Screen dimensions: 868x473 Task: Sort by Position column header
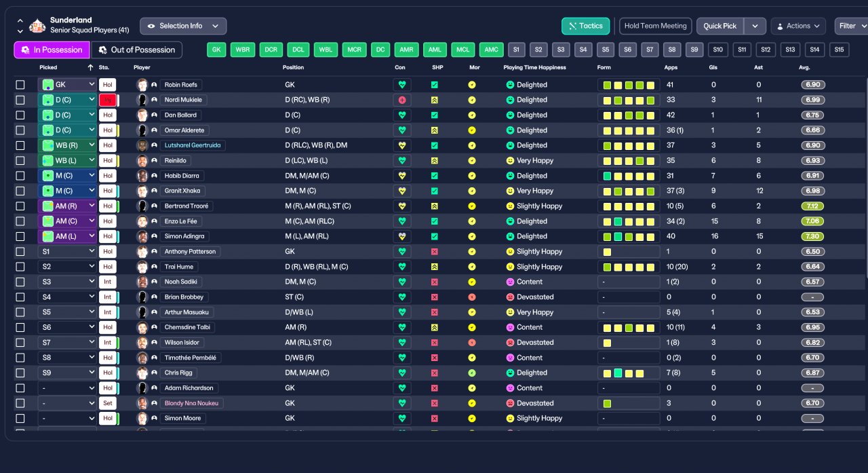click(x=294, y=67)
